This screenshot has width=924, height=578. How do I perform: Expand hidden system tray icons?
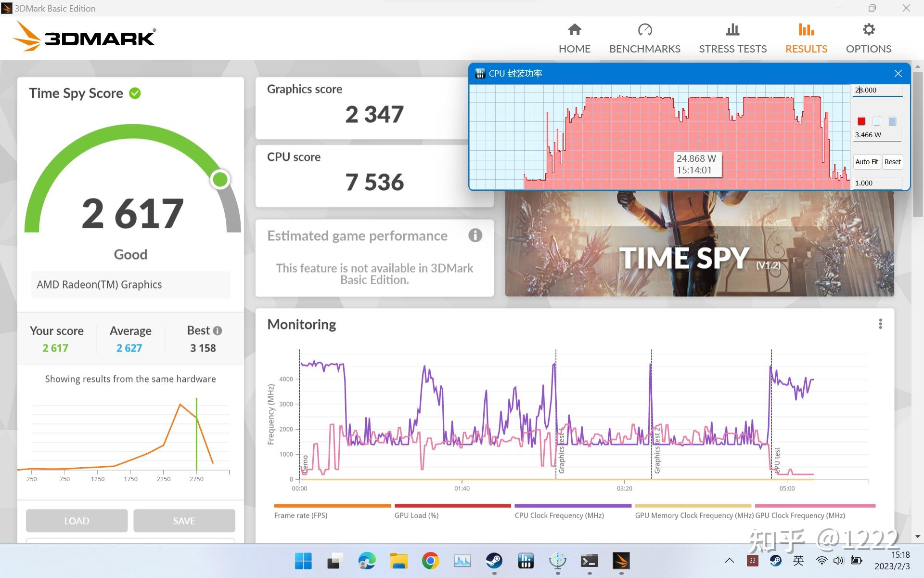click(730, 560)
